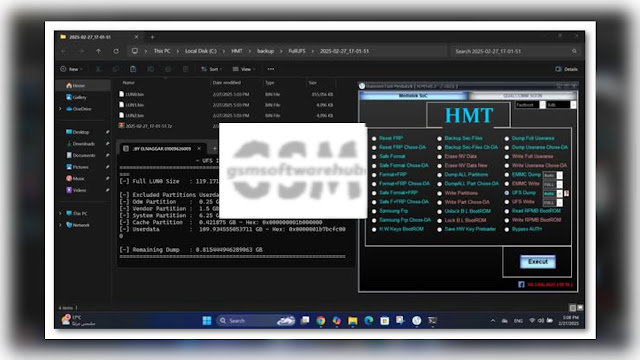
Task: Select the 2025-02-27_17-01-51.7z archive
Action: point(145,126)
